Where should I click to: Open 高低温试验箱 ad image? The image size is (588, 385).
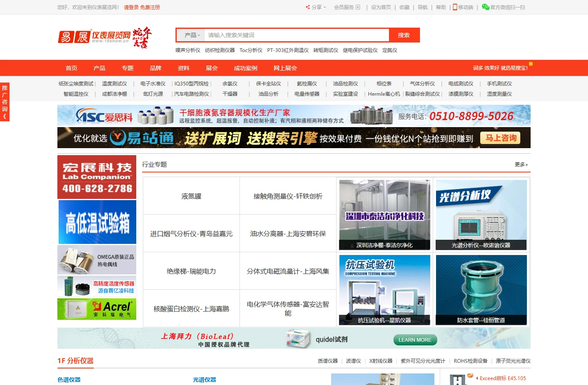97,222
